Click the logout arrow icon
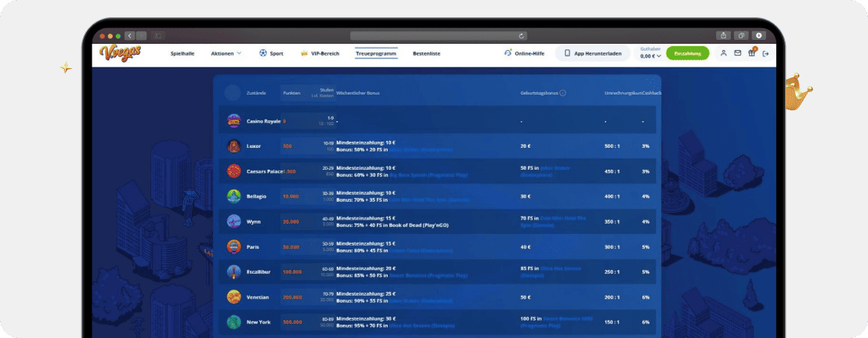 [765, 54]
